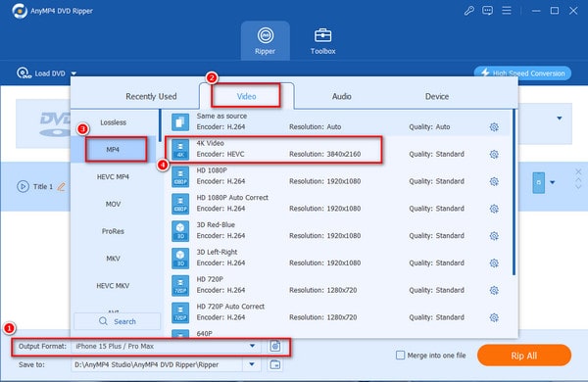Open settings gear for HD 720P Auto Correct

pyautogui.click(x=494, y=317)
